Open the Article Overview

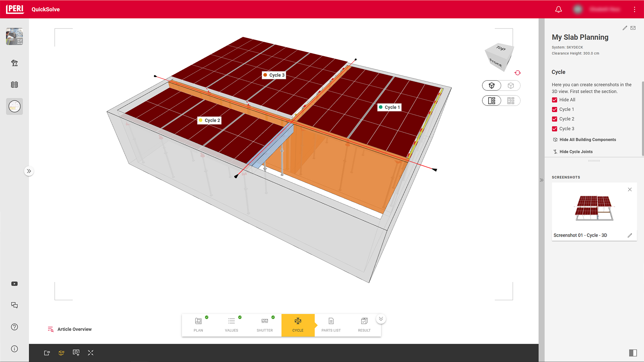pyautogui.click(x=74, y=329)
